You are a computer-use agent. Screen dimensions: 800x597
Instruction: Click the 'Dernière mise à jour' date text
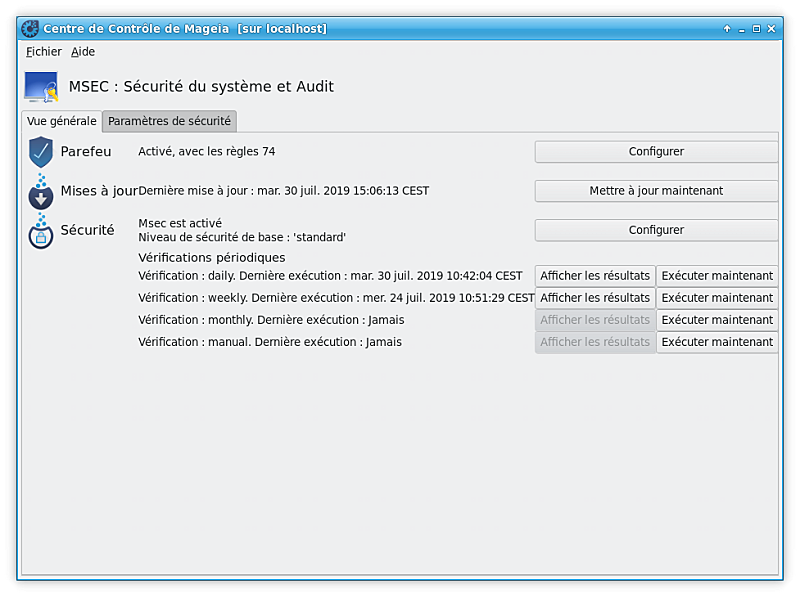click(284, 191)
